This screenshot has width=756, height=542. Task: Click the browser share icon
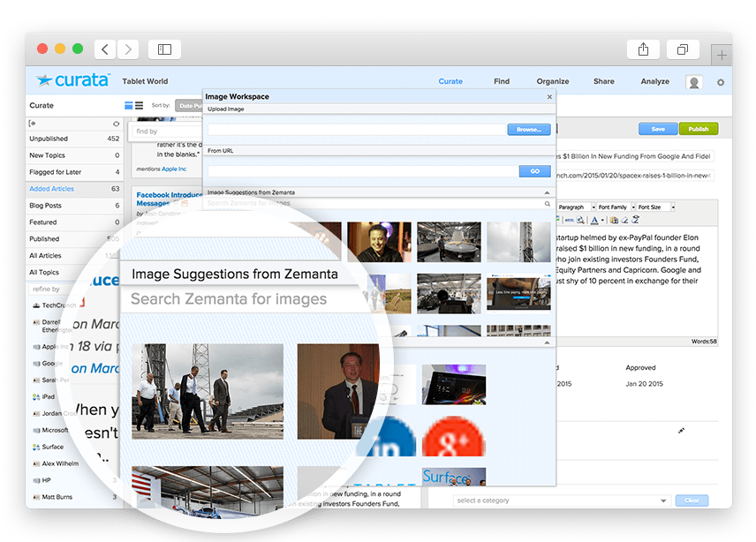tap(642, 49)
